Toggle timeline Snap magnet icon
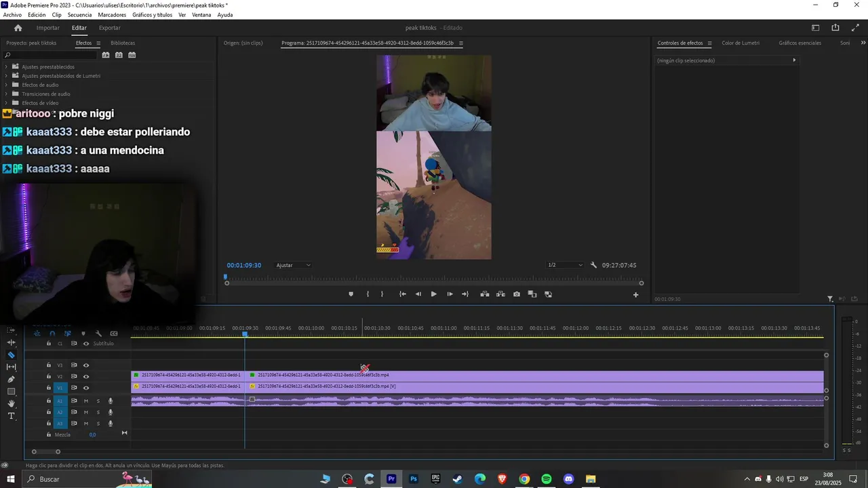The image size is (868, 488). tap(52, 333)
